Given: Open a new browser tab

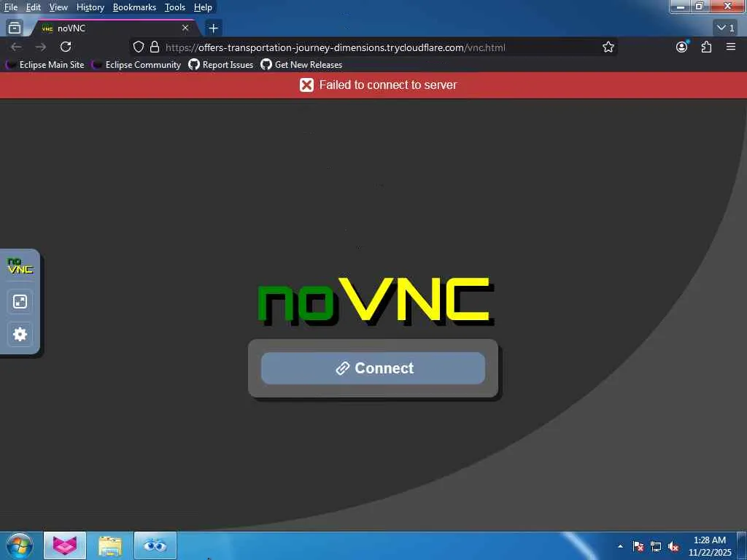Looking at the screenshot, I should [x=214, y=28].
